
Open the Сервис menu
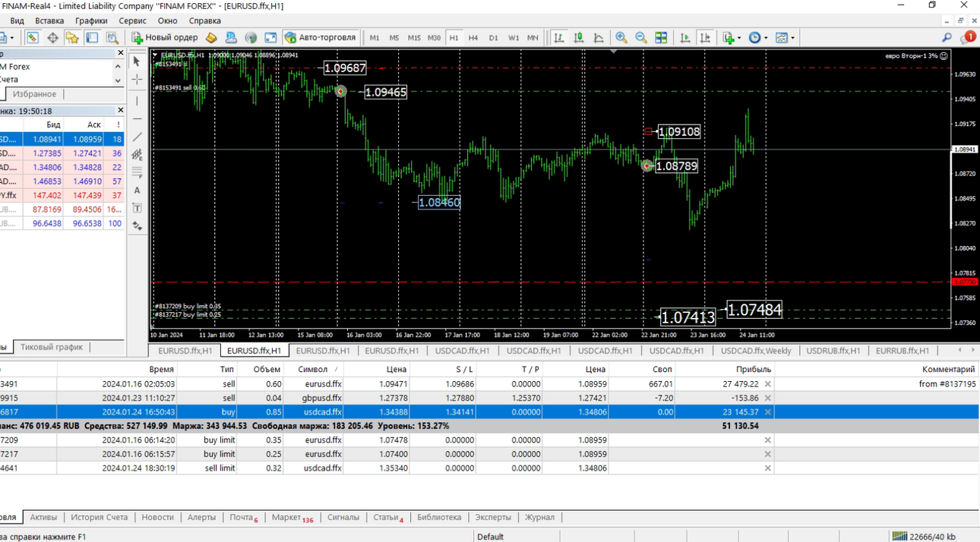(x=133, y=20)
